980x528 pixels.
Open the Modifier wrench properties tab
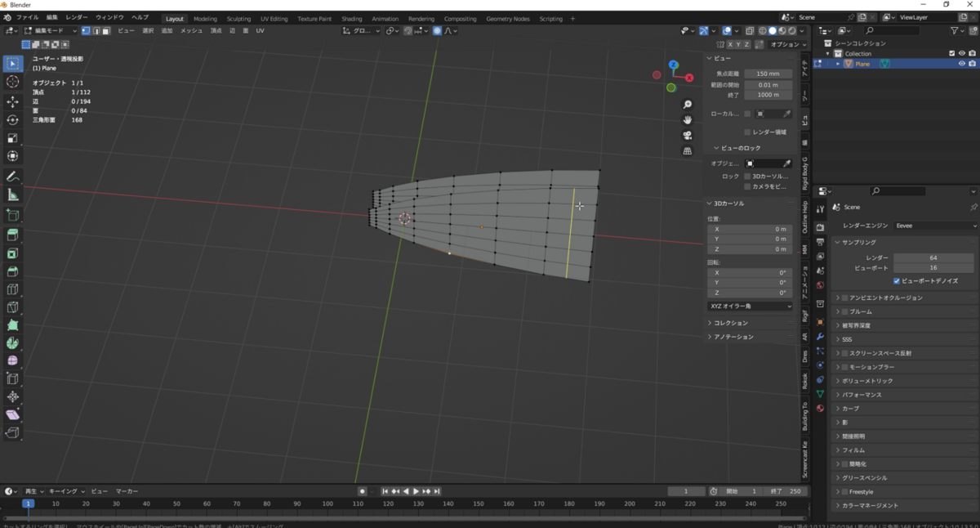pyautogui.click(x=820, y=337)
